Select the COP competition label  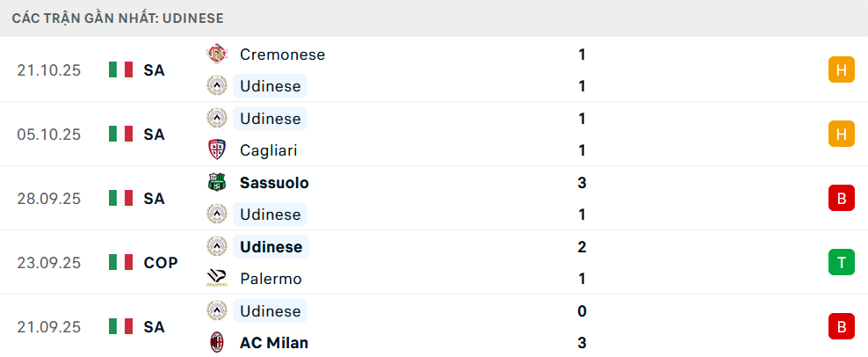pyautogui.click(x=161, y=263)
